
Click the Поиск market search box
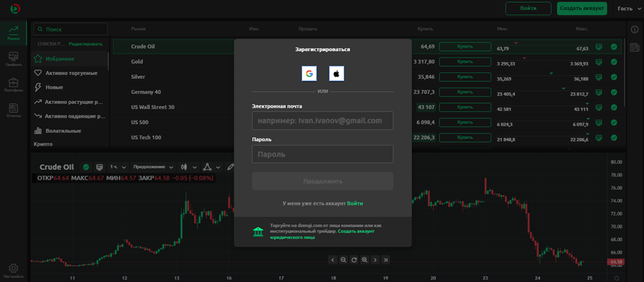click(70, 29)
